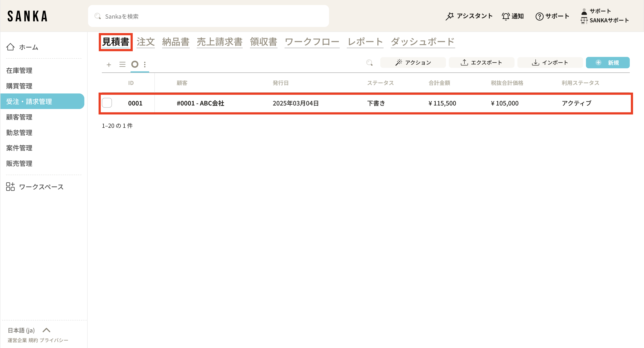Open the Assistant pin icon

point(449,16)
